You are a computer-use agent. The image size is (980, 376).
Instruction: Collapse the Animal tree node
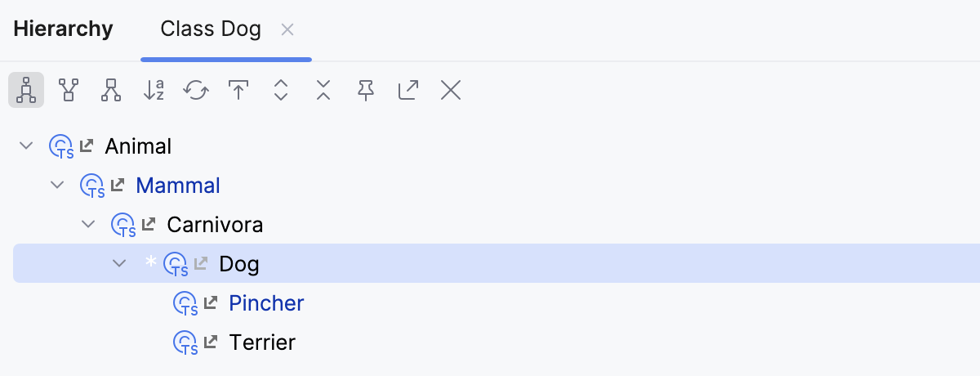click(27, 146)
